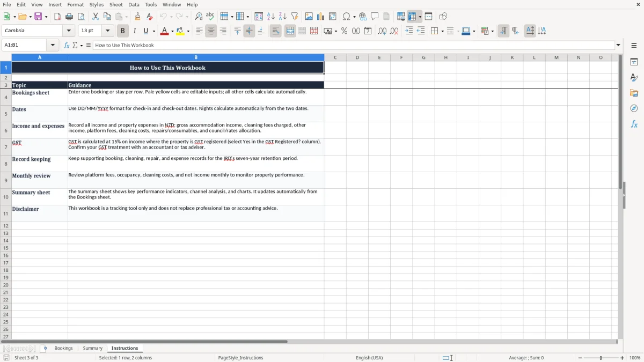Open Background Color dropdown arrow
The image size is (644, 362).
point(188,31)
